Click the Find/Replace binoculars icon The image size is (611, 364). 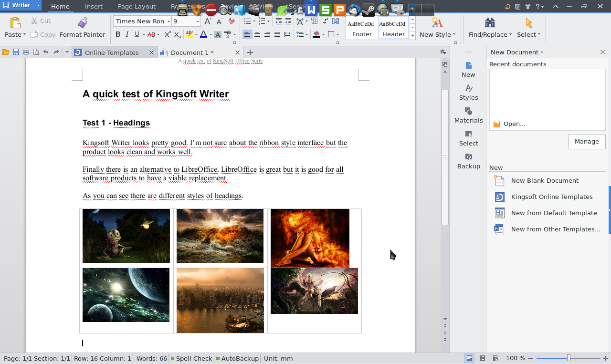coord(490,22)
